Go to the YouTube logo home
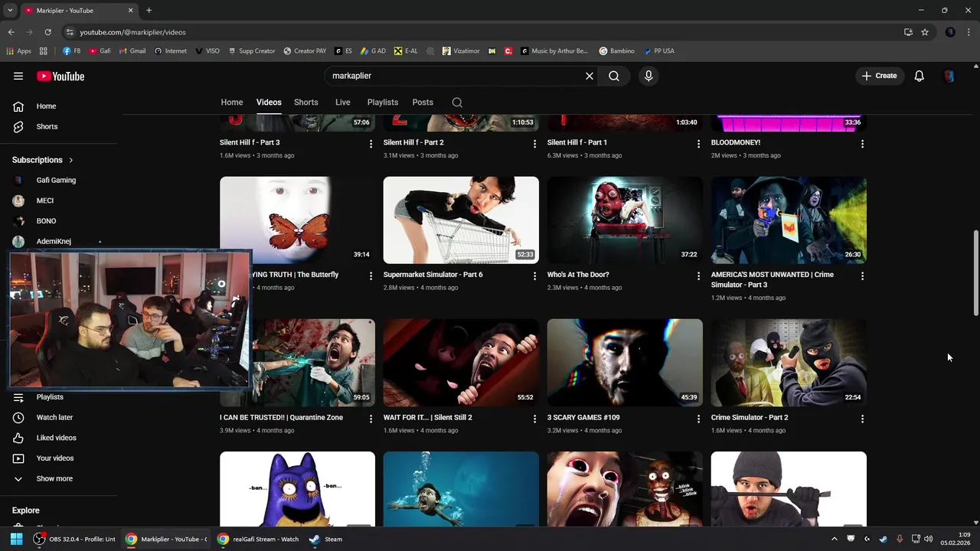Viewport: 980px width, 551px height. click(x=60, y=76)
